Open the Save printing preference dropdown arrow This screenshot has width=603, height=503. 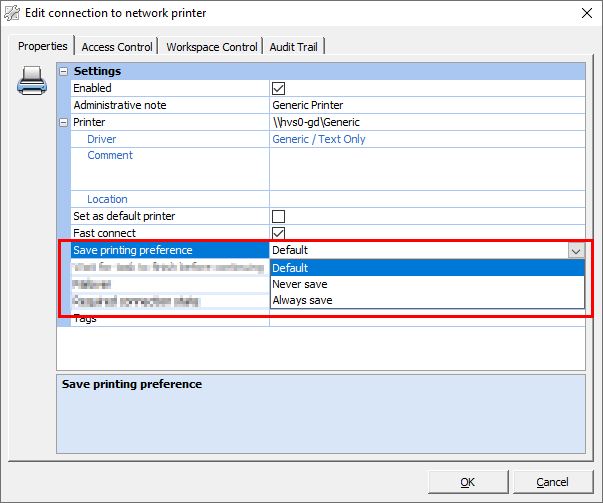[x=576, y=251]
